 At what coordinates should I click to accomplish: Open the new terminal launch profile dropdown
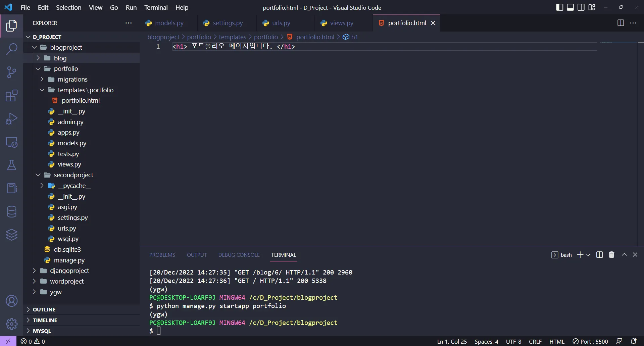[x=588, y=255]
